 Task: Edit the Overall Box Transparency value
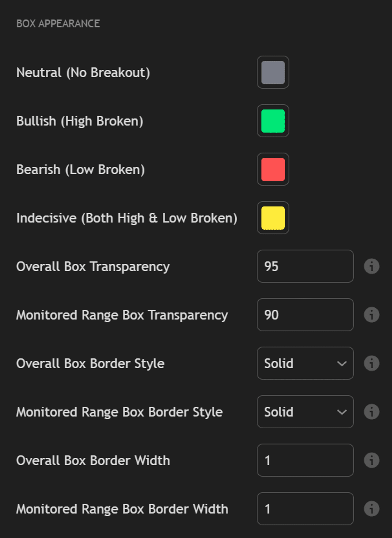305,266
